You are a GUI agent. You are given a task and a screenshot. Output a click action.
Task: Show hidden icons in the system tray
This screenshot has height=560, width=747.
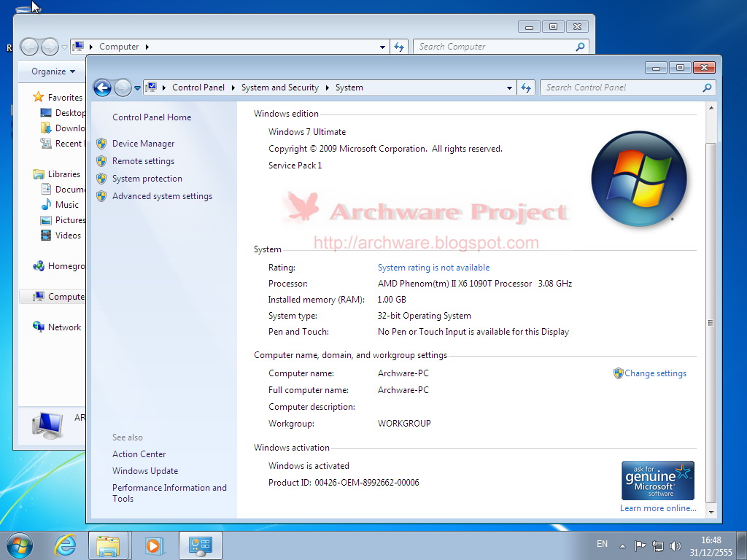[x=622, y=545]
